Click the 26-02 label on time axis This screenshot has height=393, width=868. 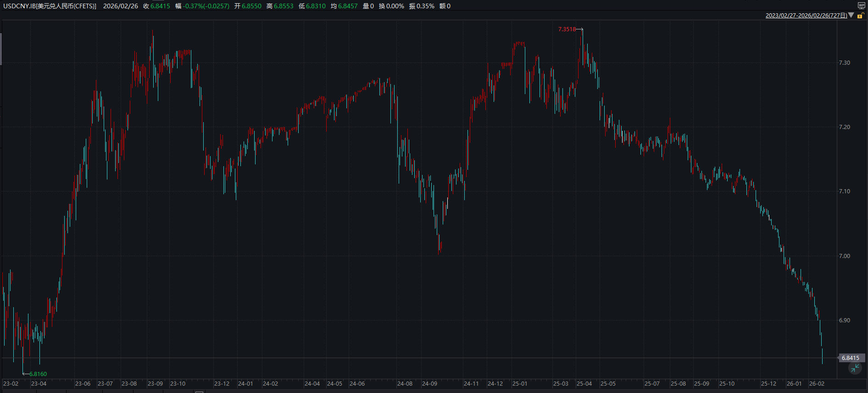[817, 384]
